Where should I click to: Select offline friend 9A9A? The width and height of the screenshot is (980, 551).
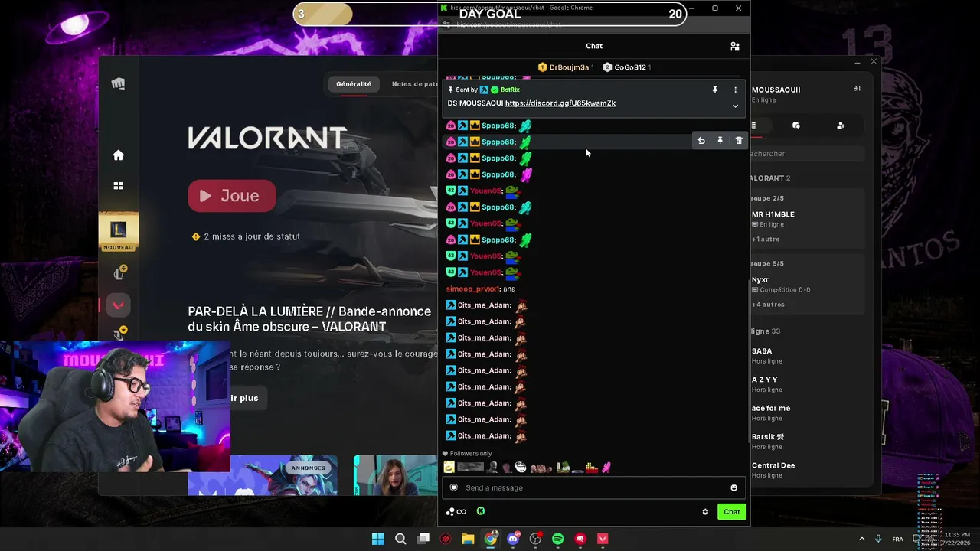click(762, 351)
